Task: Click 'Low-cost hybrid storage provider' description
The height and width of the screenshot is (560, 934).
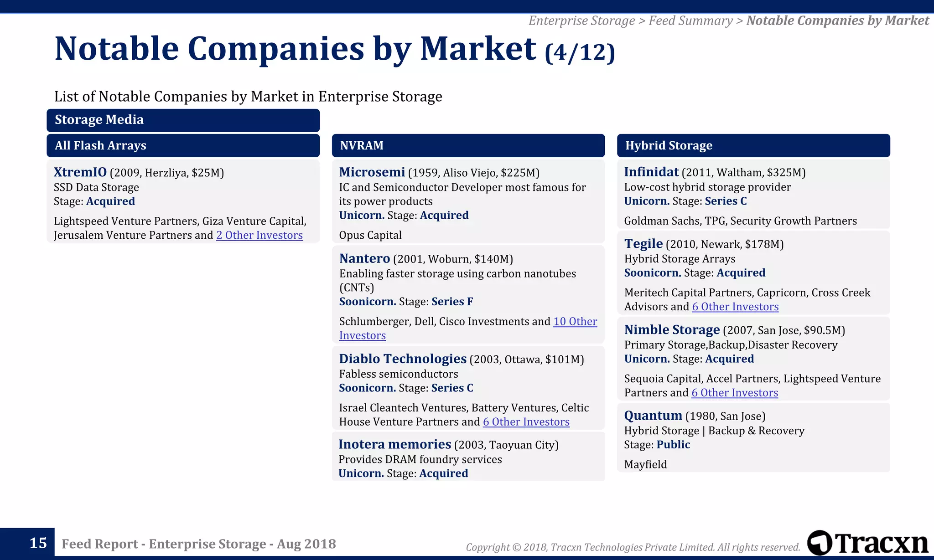Action: click(x=707, y=187)
